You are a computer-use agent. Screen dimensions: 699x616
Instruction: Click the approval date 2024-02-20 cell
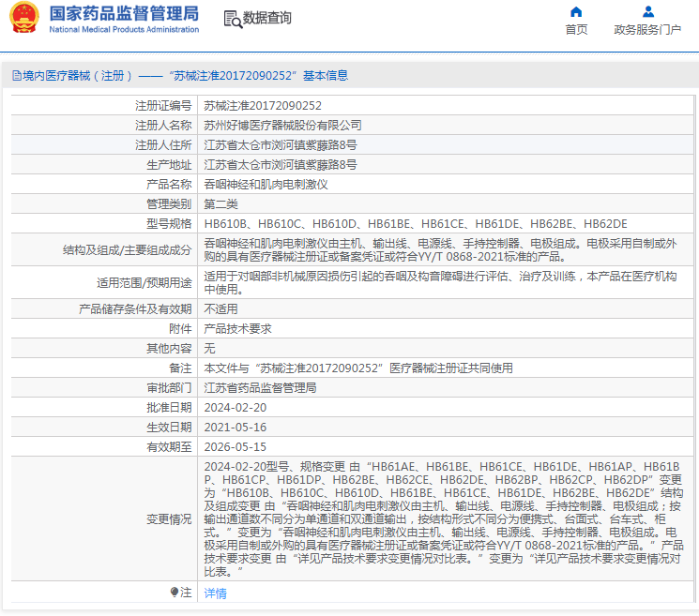(236, 408)
